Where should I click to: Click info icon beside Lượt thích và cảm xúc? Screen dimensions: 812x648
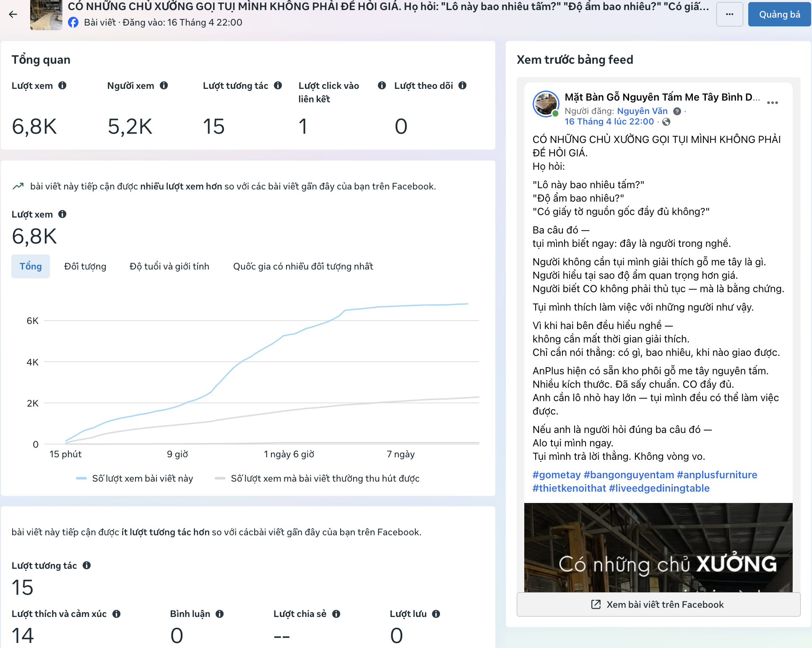[x=117, y=614]
